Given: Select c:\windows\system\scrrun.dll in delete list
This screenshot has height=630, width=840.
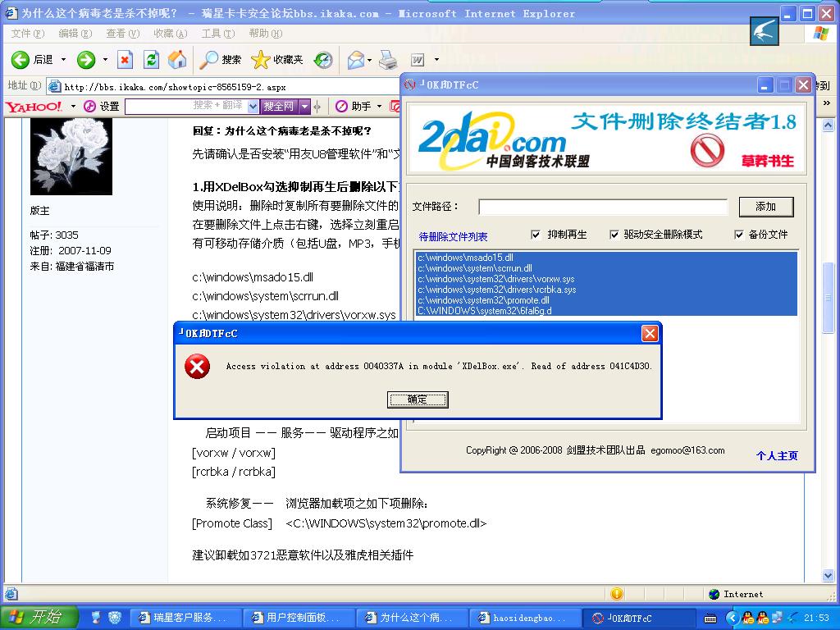Looking at the screenshot, I should tap(607, 268).
